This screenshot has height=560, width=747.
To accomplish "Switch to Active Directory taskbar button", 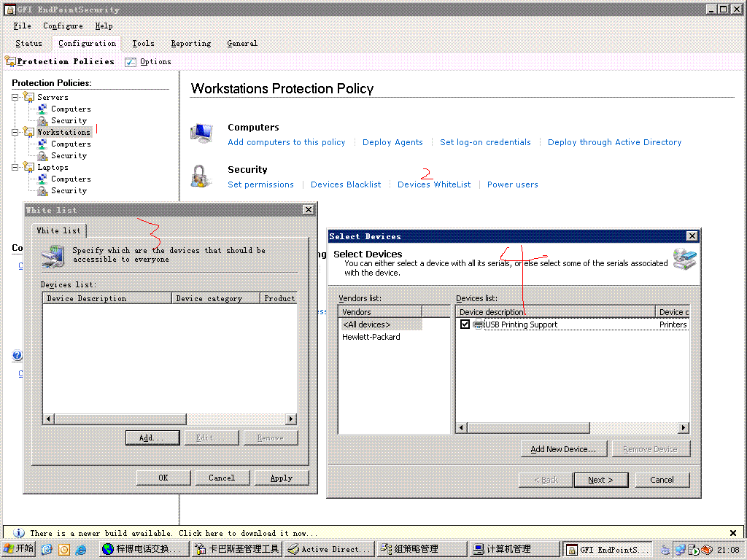I will pyautogui.click(x=329, y=549).
